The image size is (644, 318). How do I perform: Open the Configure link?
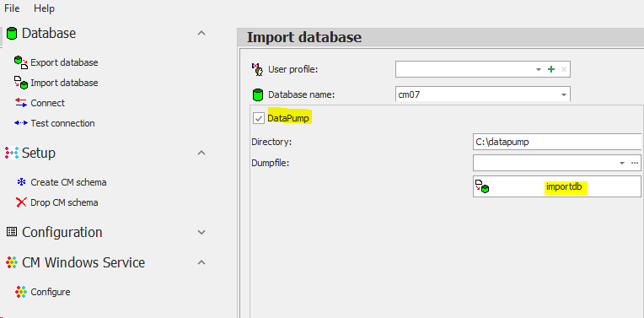coord(50,292)
